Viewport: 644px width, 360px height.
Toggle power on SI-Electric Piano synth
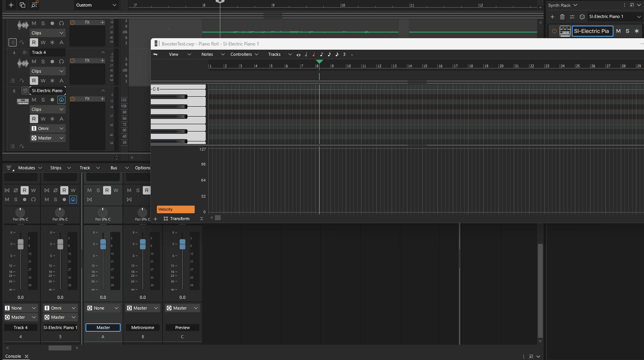coord(554,31)
